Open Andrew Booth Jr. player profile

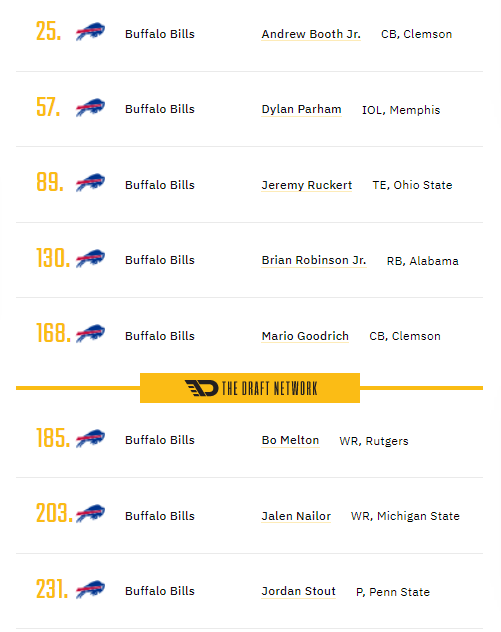tap(311, 34)
